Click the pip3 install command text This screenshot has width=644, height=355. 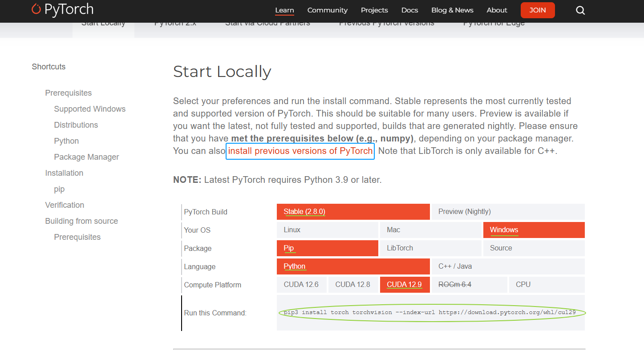point(430,312)
